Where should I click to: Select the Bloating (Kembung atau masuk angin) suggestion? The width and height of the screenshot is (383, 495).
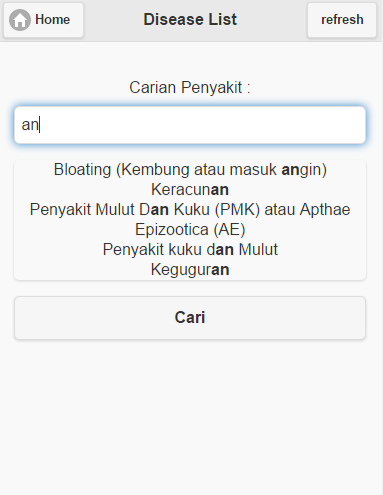(x=190, y=169)
